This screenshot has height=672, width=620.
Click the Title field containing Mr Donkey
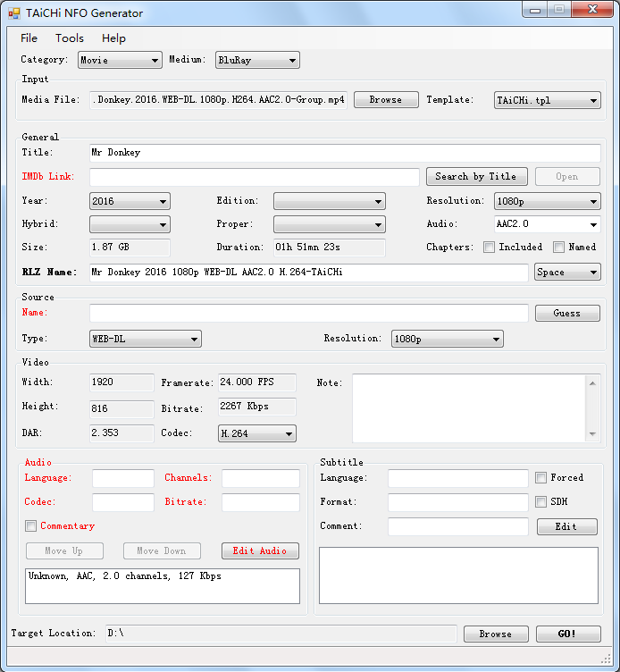point(345,153)
